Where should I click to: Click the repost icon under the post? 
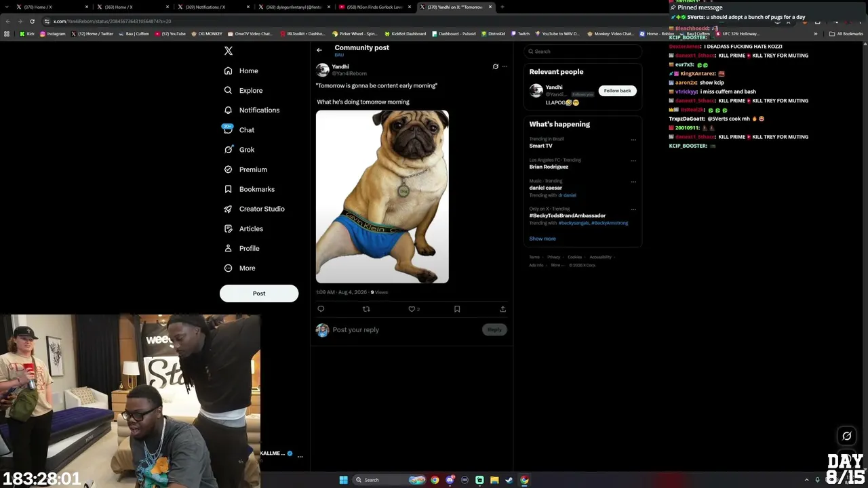(x=366, y=309)
